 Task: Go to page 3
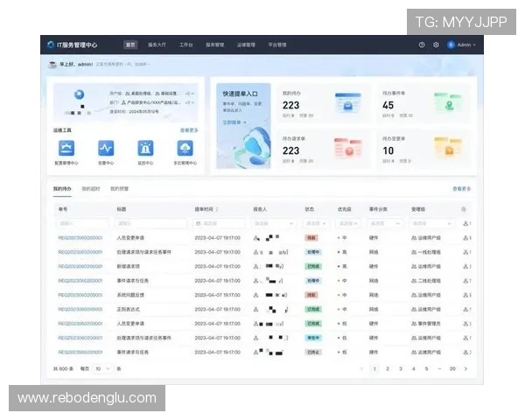tap(401, 368)
